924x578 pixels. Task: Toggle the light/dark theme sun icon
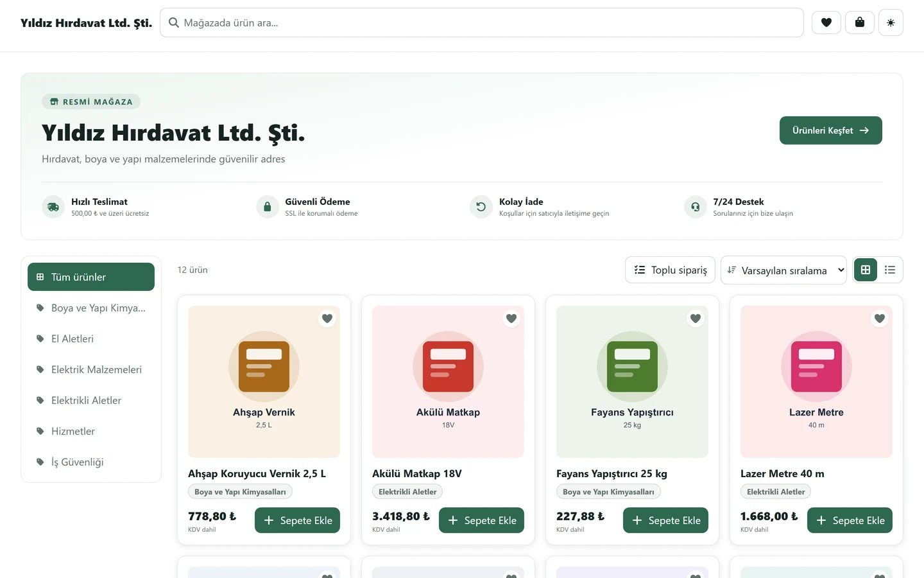pyautogui.click(x=891, y=22)
